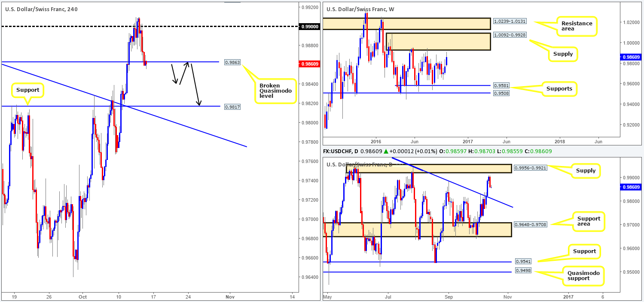Click 0.92000 on the weekly price axis
The height and width of the screenshot is (302, 644).
[x=631, y=125]
